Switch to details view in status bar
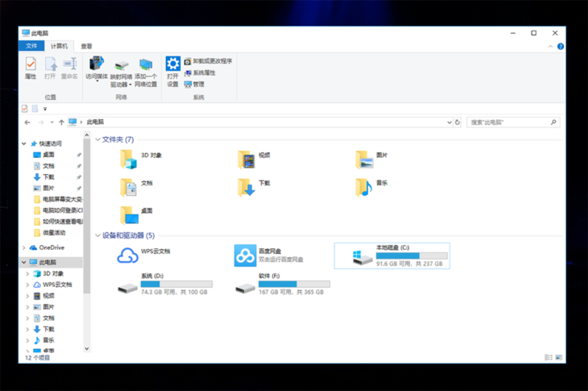 [549, 357]
